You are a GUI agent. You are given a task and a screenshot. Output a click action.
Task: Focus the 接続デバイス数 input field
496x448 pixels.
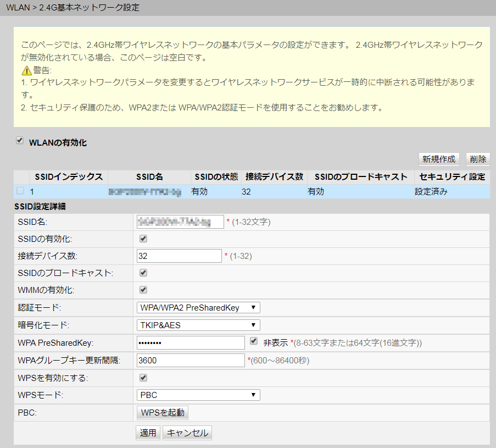(179, 256)
